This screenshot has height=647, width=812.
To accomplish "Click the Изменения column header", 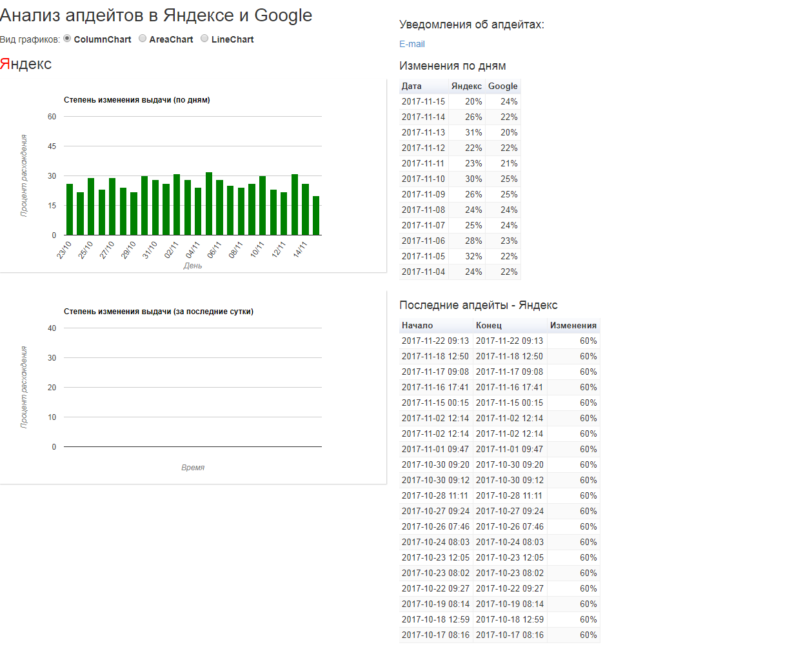I will [x=573, y=325].
